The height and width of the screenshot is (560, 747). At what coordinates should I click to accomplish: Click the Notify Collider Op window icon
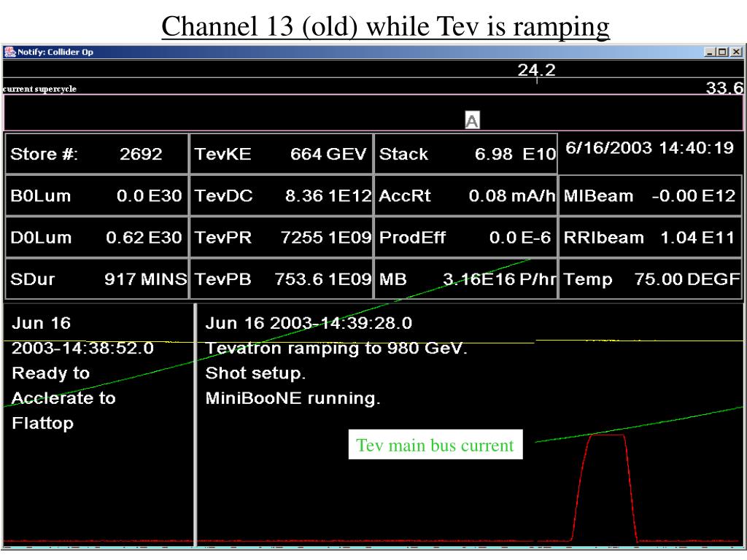pos(9,52)
